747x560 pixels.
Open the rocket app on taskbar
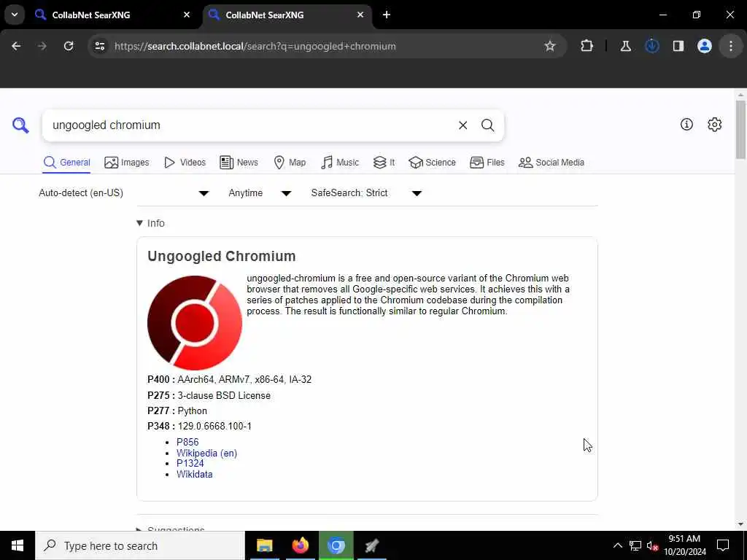pyautogui.click(x=371, y=545)
